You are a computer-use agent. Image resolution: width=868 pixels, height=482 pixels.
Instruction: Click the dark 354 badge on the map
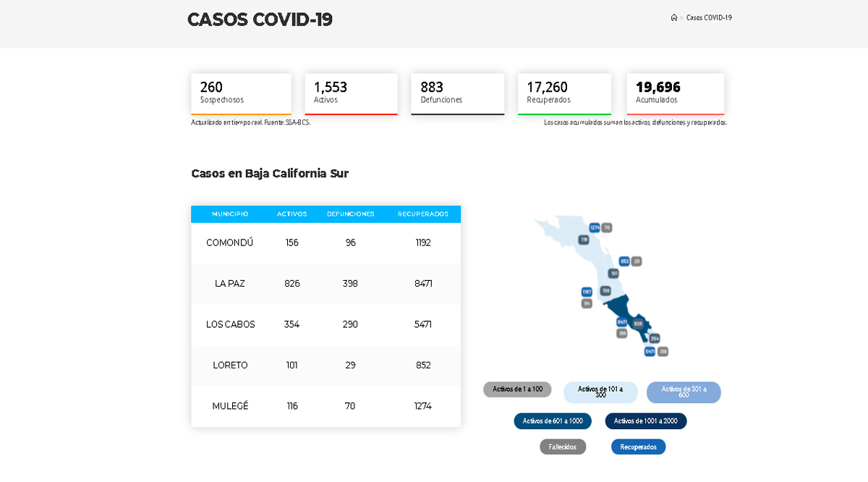(x=654, y=339)
